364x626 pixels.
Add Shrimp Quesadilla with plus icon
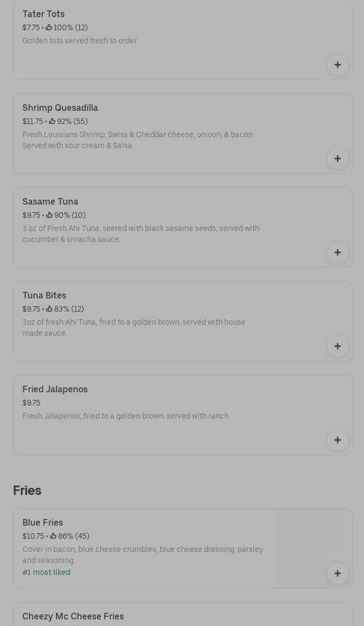click(x=338, y=159)
